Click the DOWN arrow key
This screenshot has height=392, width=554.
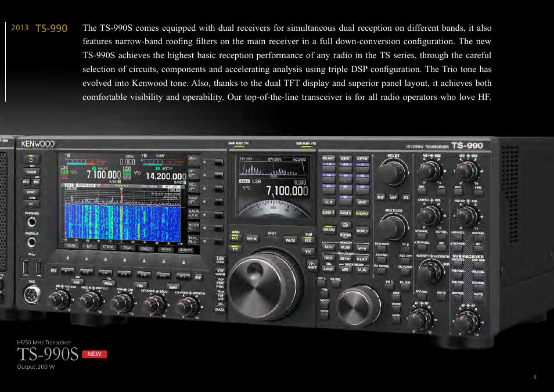click(345, 235)
